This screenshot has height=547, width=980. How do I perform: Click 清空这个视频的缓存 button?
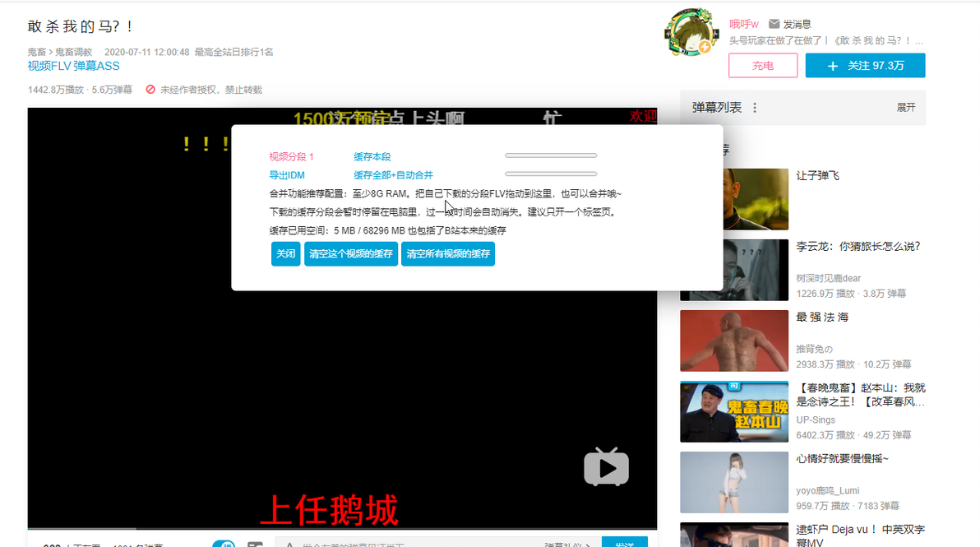350,254
